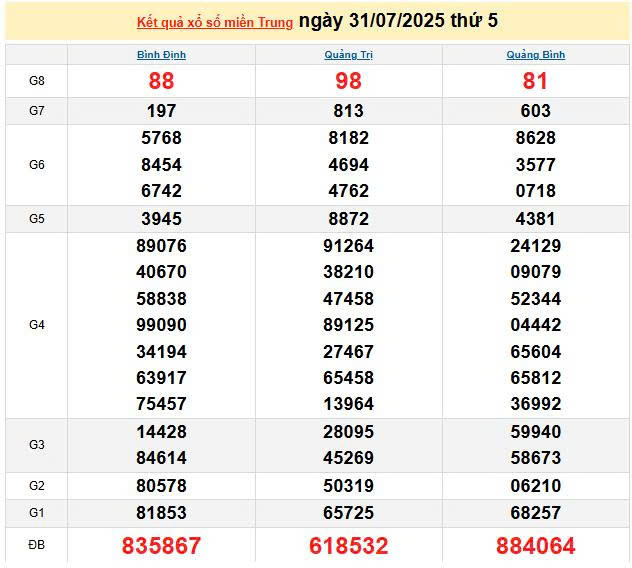This screenshot has height=568, width=632.
Task: Click the G4 row label
Action: pyautogui.click(x=37, y=325)
